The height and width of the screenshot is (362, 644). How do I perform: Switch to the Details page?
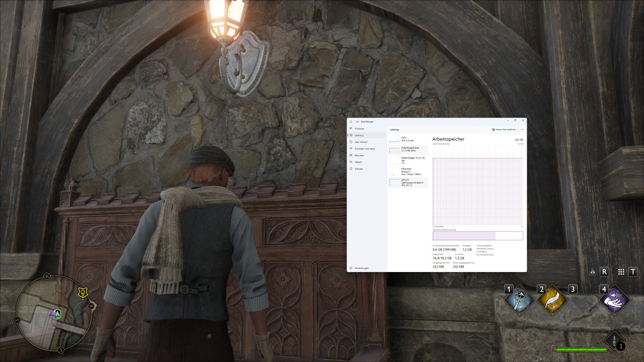[367, 162]
